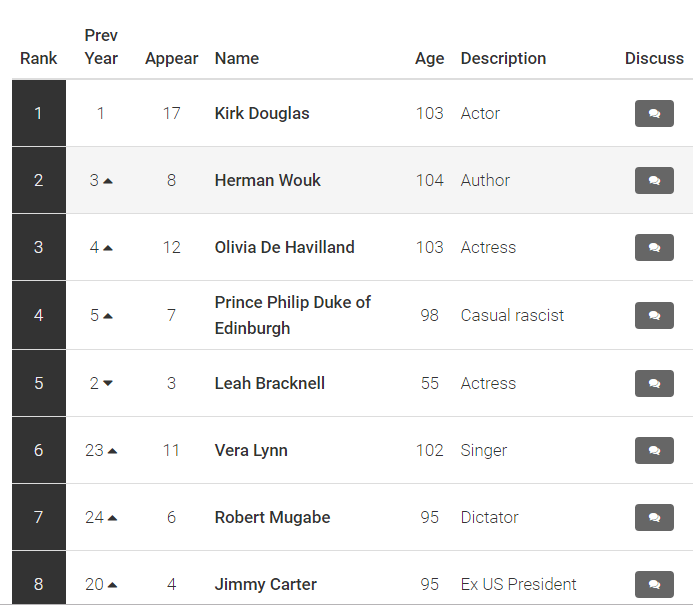693x611 pixels.
Task: Sort by Appear column header
Action: [171, 58]
